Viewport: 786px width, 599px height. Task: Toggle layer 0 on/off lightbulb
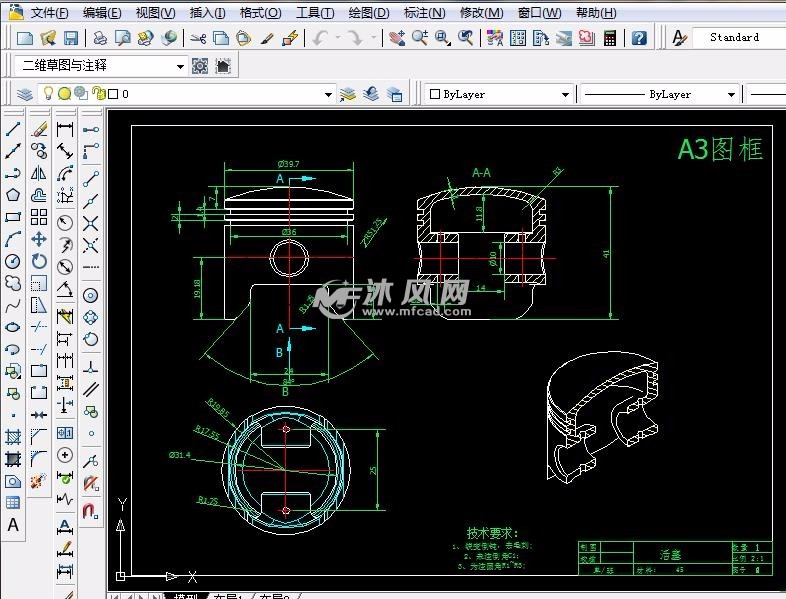point(47,94)
